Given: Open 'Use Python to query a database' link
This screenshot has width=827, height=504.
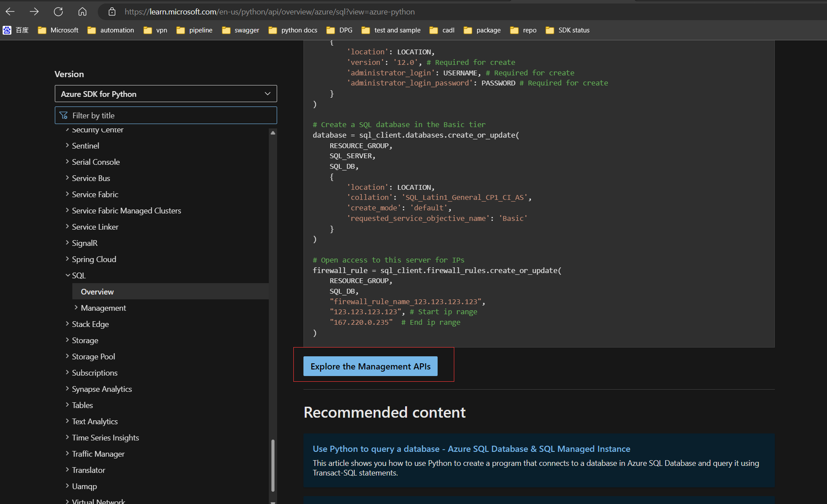Looking at the screenshot, I should point(471,449).
